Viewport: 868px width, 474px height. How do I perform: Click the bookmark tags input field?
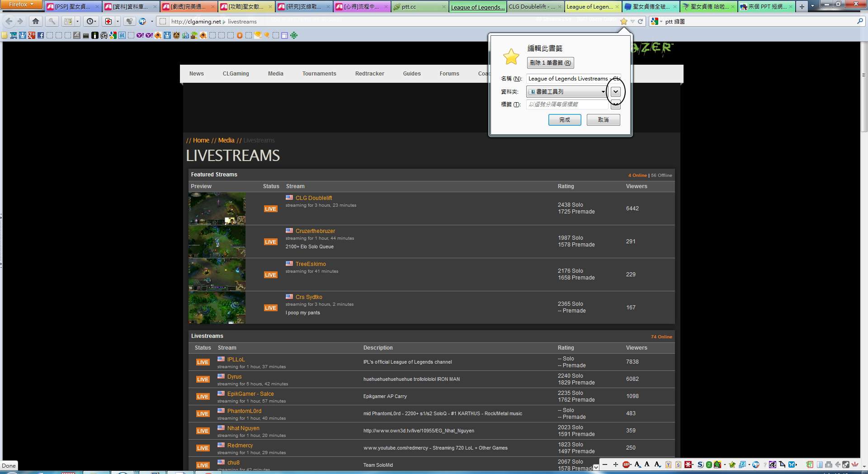point(567,104)
